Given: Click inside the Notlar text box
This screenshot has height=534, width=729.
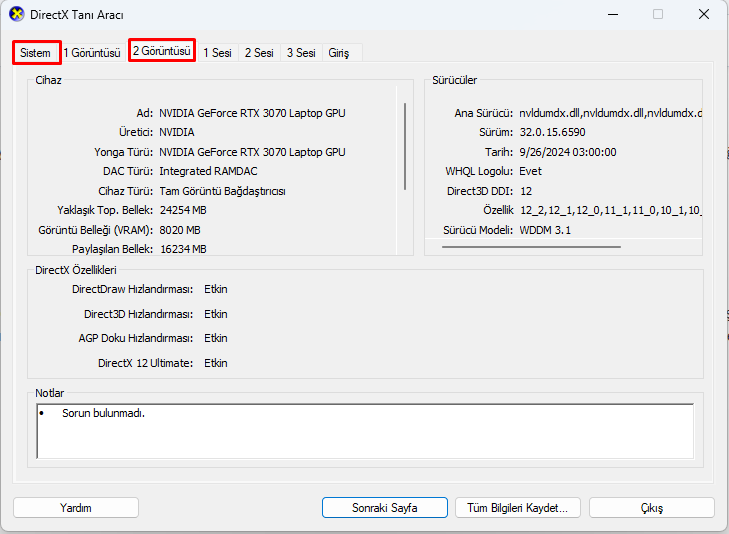Looking at the screenshot, I should tap(365, 431).
